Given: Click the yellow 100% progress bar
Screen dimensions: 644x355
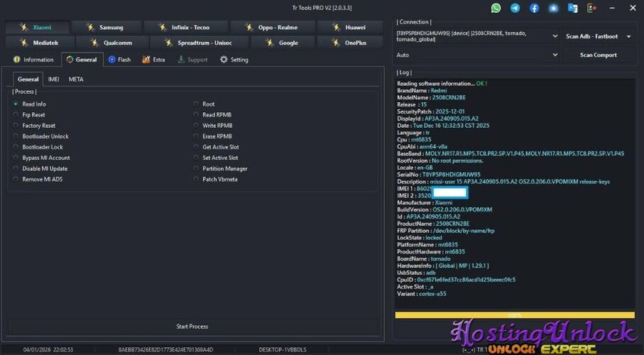Looking at the screenshot, I should pos(515,315).
